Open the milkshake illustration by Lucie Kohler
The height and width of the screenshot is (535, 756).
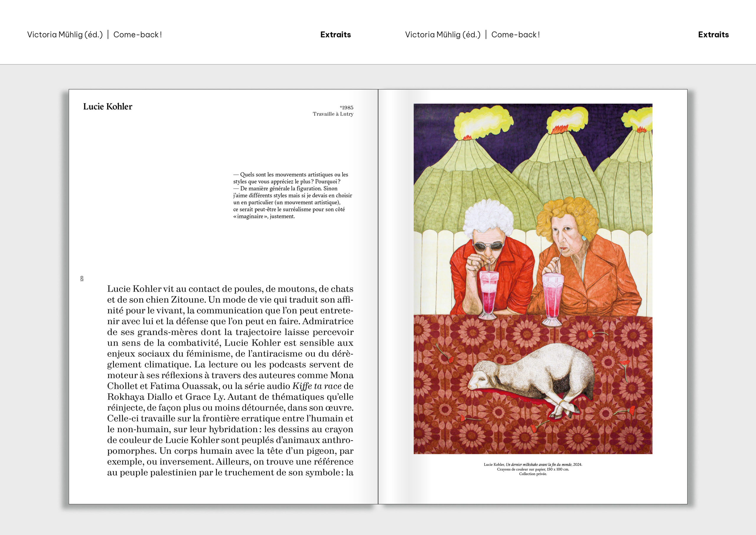pyautogui.click(x=533, y=279)
